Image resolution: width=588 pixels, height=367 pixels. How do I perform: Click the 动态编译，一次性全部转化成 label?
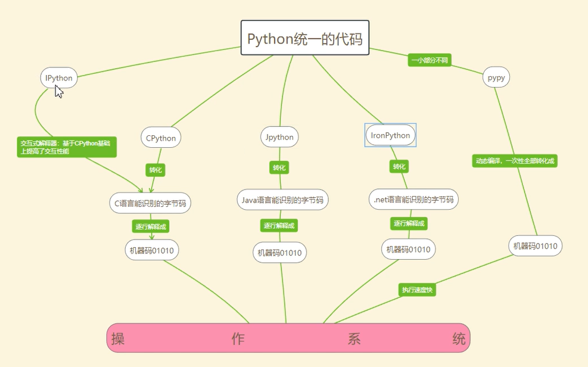(x=515, y=161)
